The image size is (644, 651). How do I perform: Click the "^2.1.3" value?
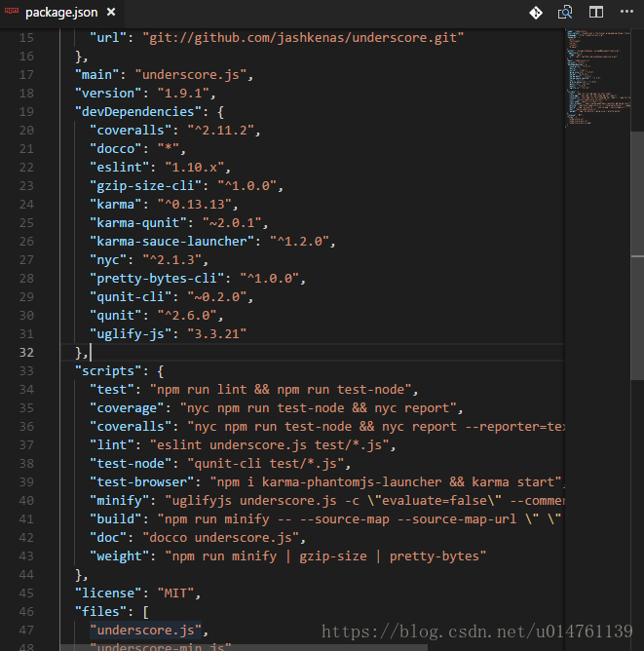point(172,260)
